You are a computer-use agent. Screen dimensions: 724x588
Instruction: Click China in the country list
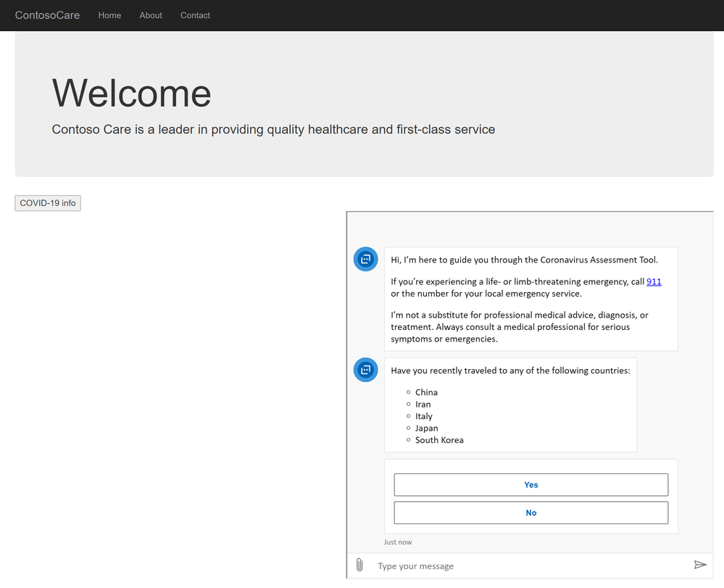pos(426,392)
